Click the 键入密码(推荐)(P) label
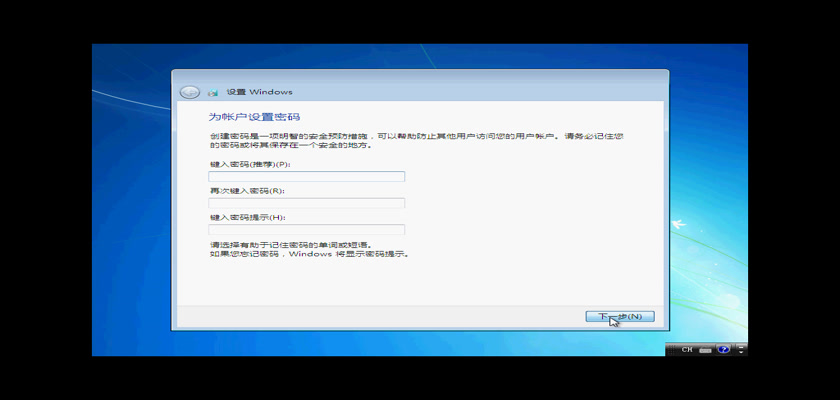The image size is (840, 400). pyautogui.click(x=249, y=164)
